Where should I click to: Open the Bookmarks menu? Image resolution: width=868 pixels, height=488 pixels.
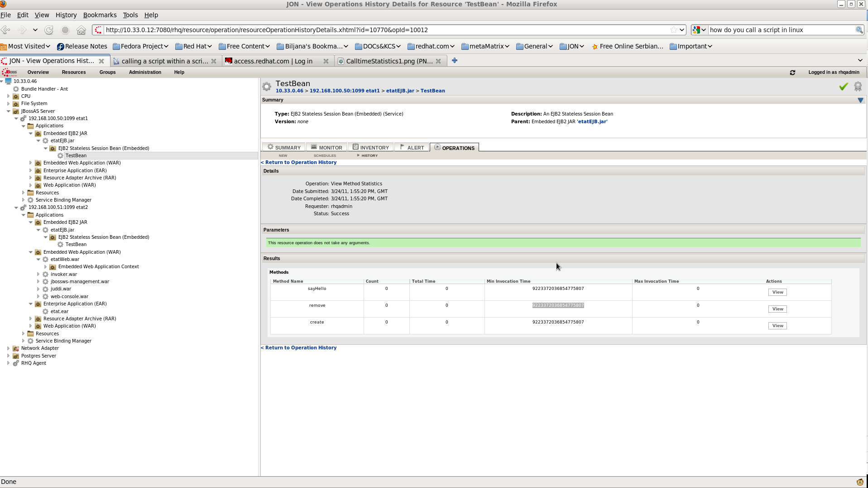coord(100,15)
